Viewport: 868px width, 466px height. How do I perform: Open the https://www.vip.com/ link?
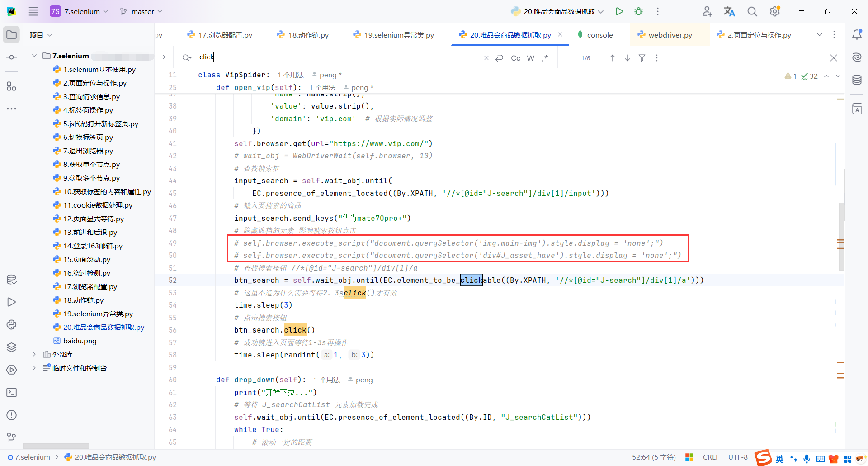click(378, 143)
